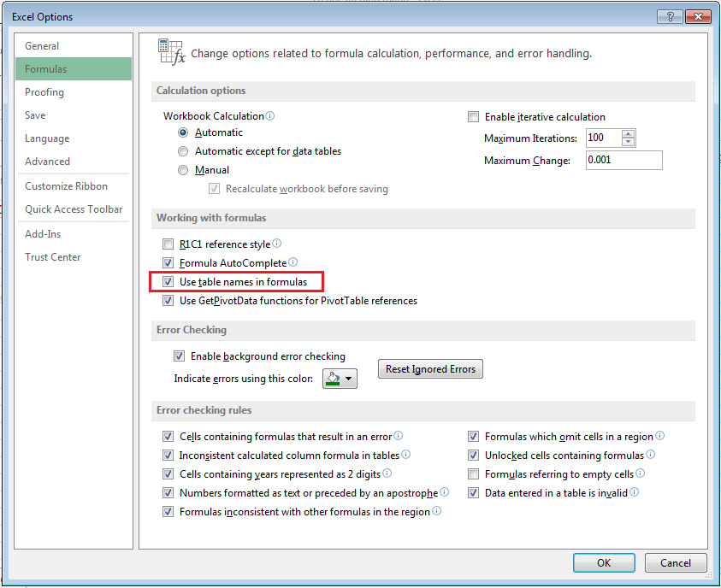This screenshot has width=721, height=588.
Task: Select the Manual calculation radio button
Action: coord(183,170)
